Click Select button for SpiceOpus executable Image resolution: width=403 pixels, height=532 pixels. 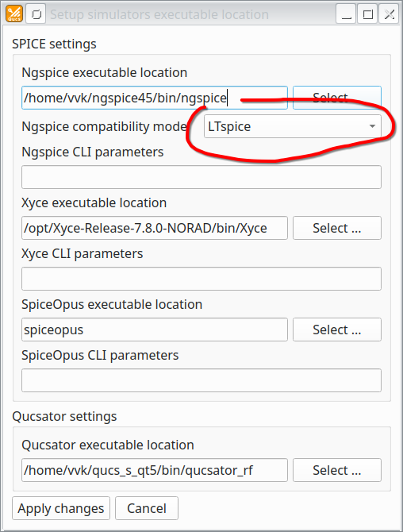pyautogui.click(x=337, y=330)
